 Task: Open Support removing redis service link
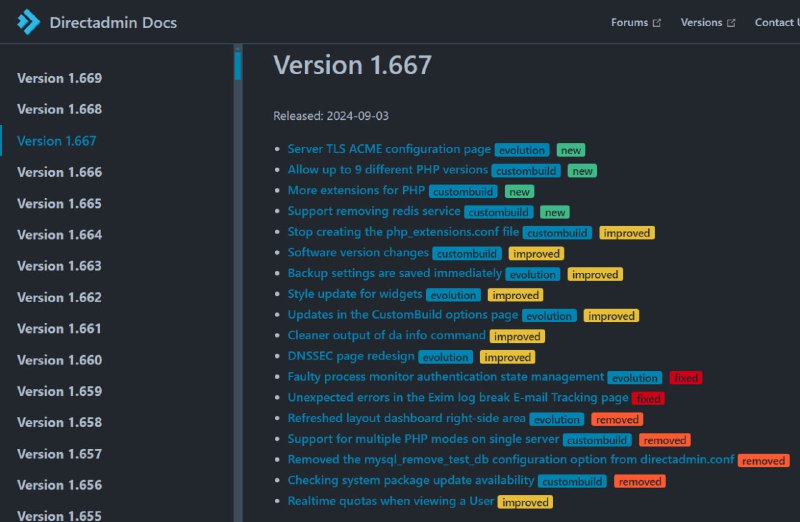374,211
